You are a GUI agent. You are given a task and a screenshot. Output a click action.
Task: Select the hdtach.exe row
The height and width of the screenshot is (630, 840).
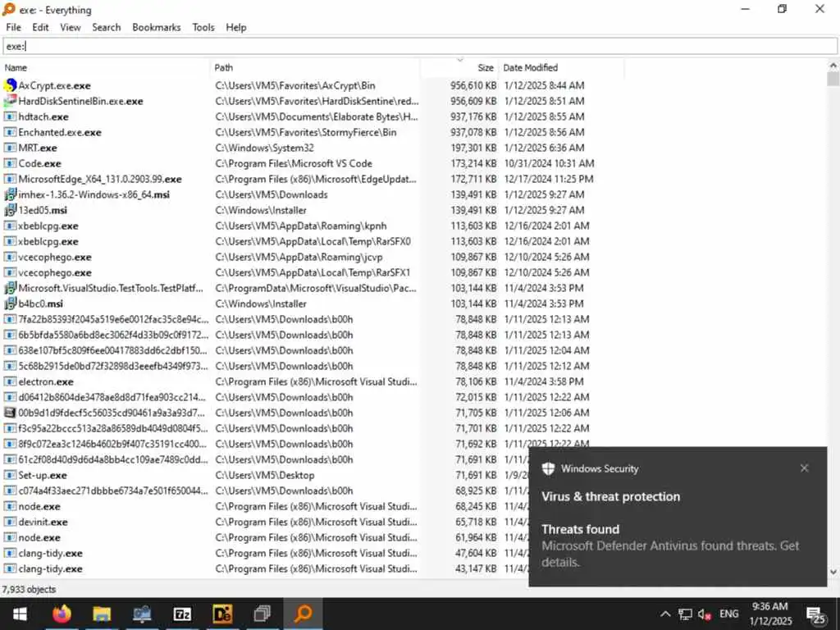[x=313, y=116]
